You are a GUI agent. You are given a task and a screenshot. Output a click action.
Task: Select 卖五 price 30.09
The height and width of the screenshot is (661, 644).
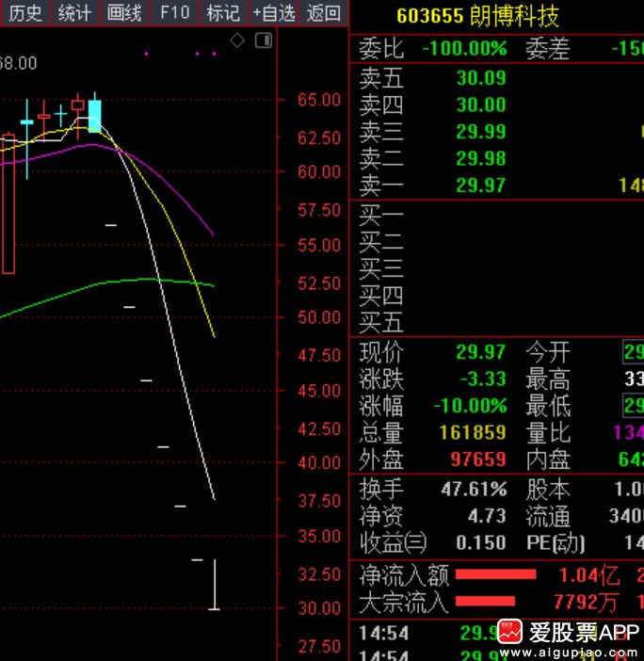click(x=481, y=78)
